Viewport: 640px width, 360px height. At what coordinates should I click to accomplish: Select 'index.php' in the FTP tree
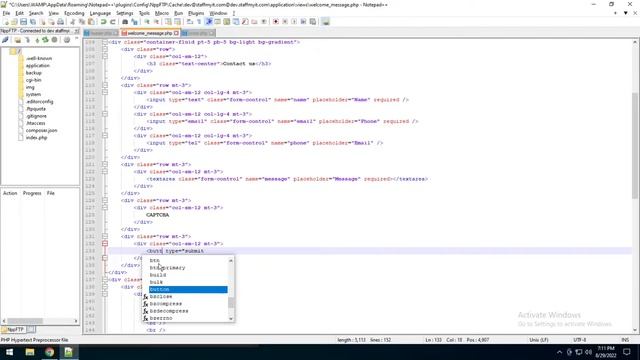36,138
